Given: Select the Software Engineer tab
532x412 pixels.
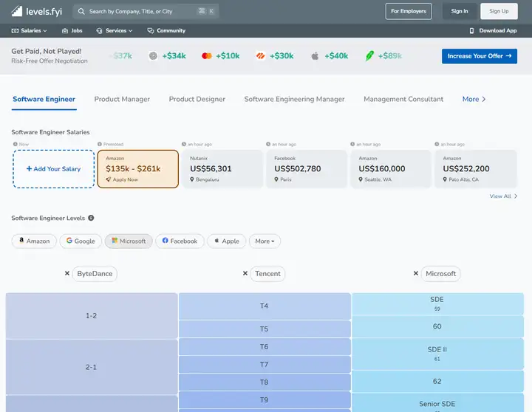Looking at the screenshot, I should pyautogui.click(x=44, y=99).
